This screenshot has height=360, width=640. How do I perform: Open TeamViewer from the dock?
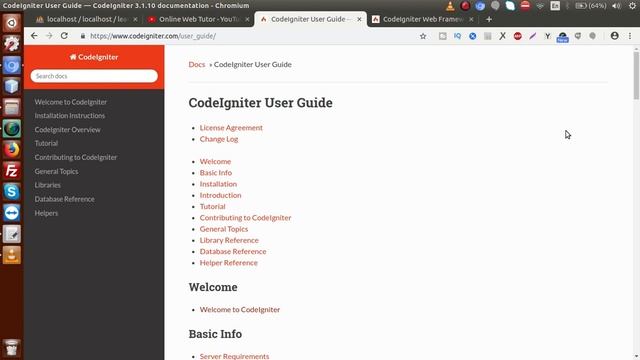(x=11, y=213)
